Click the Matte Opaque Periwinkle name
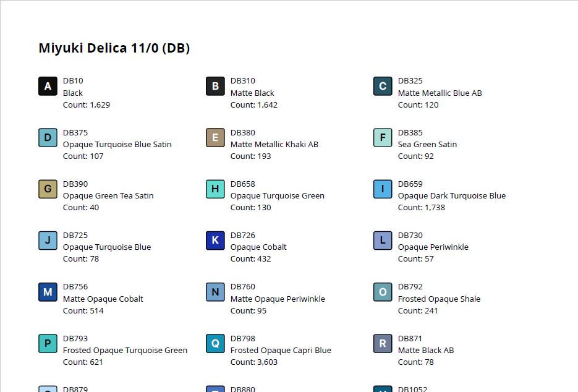The width and height of the screenshot is (578, 392). click(x=278, y=299)
